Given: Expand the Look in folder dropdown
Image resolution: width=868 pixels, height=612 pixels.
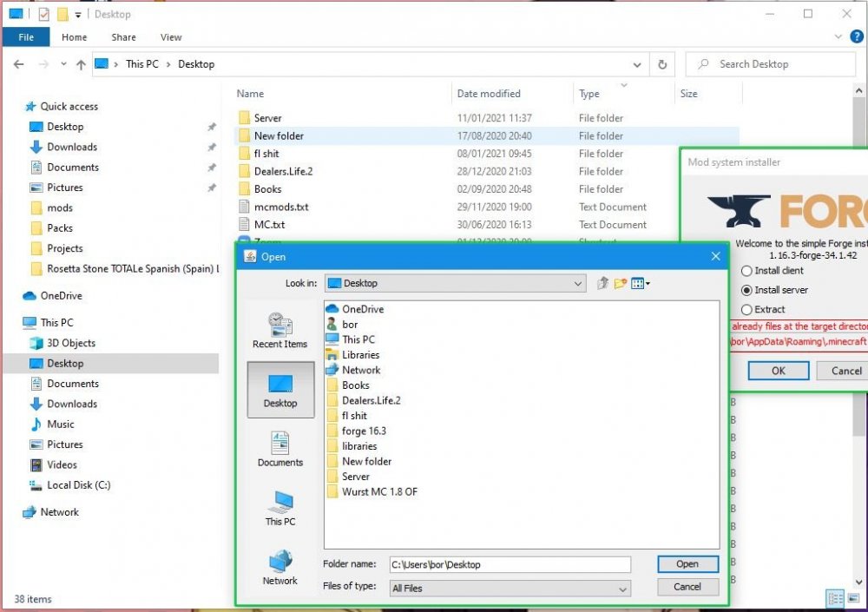Looking at the screenshot, I should [578, 283].
